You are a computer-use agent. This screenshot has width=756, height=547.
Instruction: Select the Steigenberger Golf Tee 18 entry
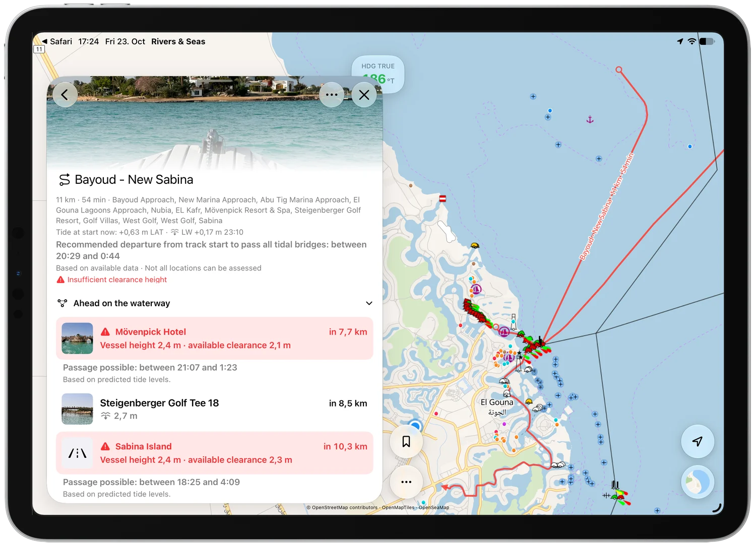pyautogui.click(x=215, y=409)
